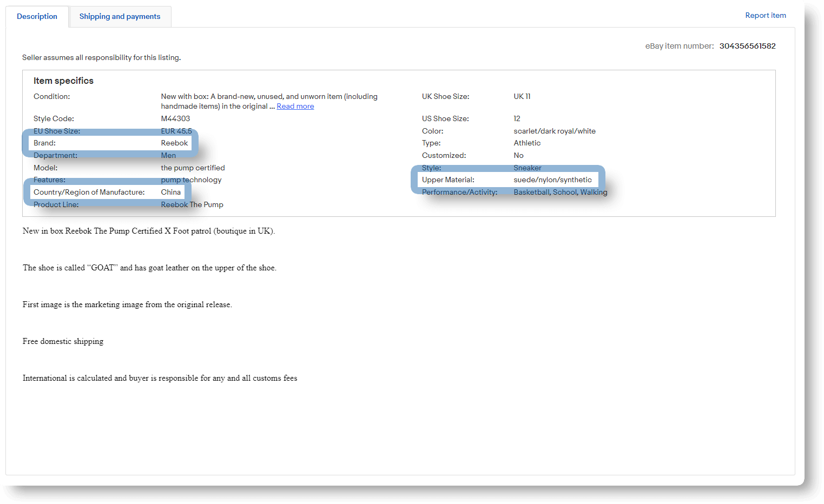Screen dimensions: 824x504
Task: Select the eBay item number 304356561582
Action: [x=747, y=46]
